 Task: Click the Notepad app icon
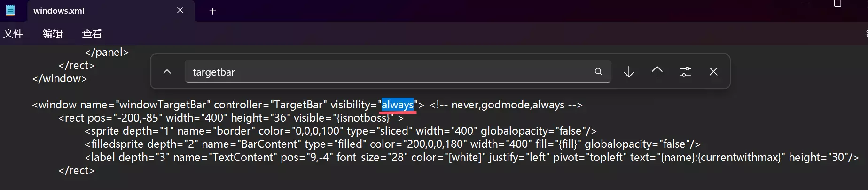coord(10,10)
